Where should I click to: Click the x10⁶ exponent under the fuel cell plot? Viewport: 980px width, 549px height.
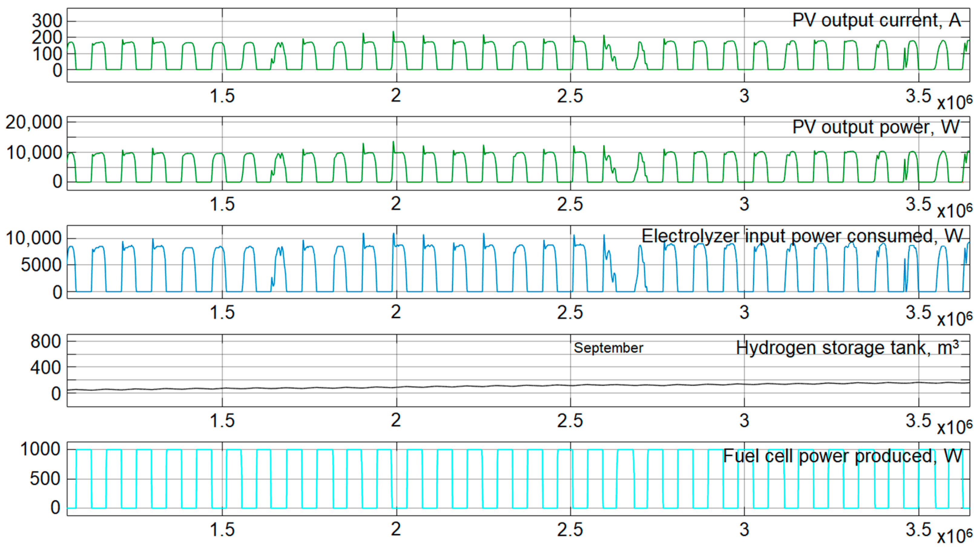coord(954,537)
